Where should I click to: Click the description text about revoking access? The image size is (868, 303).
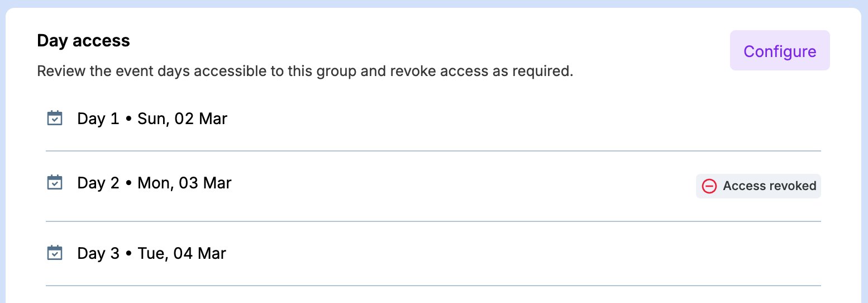point(305,72)
